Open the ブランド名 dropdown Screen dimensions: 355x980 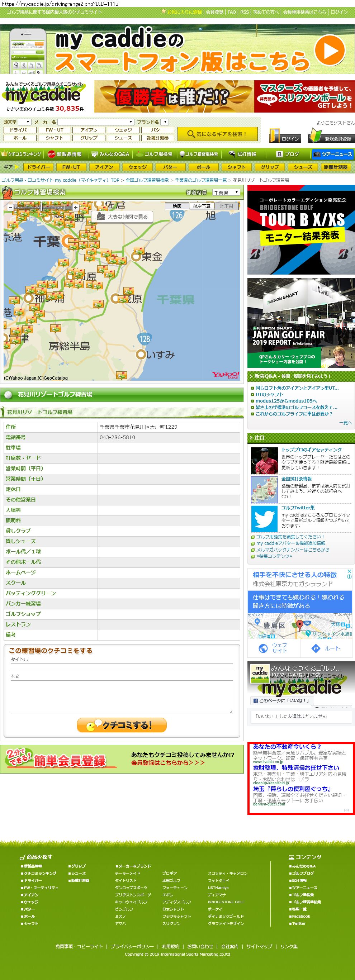coord(164,122)
